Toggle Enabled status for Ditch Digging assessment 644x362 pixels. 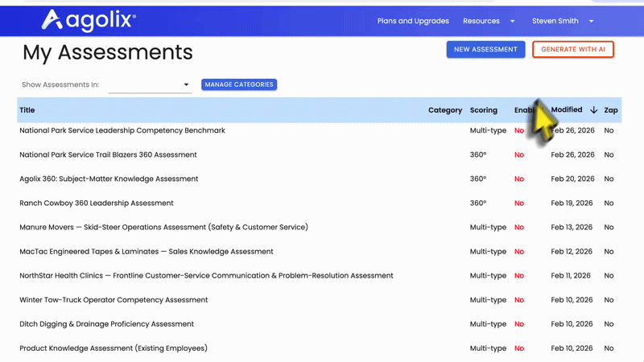click(x=519, y=324)
